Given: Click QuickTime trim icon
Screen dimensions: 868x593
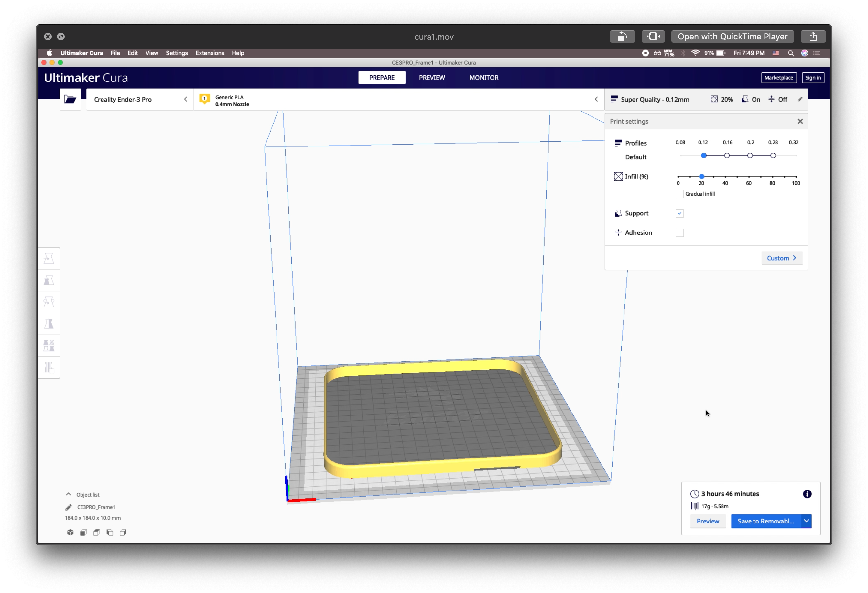Looking at the screenshot, I should pos(653,37).
